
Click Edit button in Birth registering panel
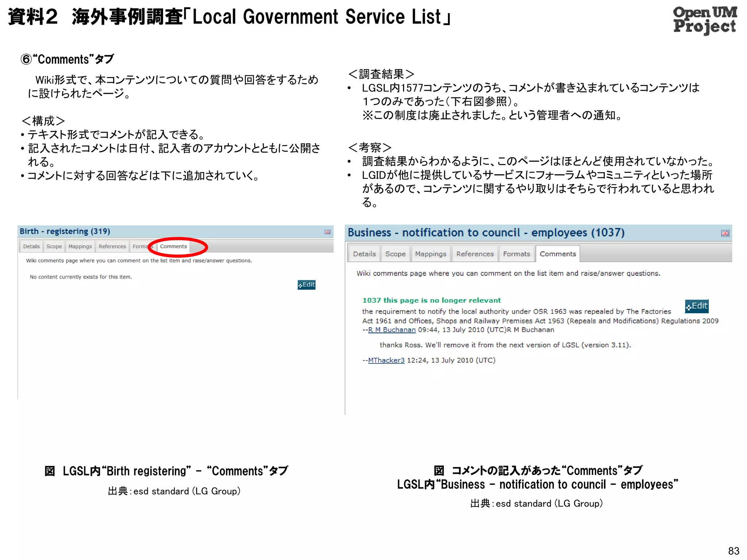306,285
